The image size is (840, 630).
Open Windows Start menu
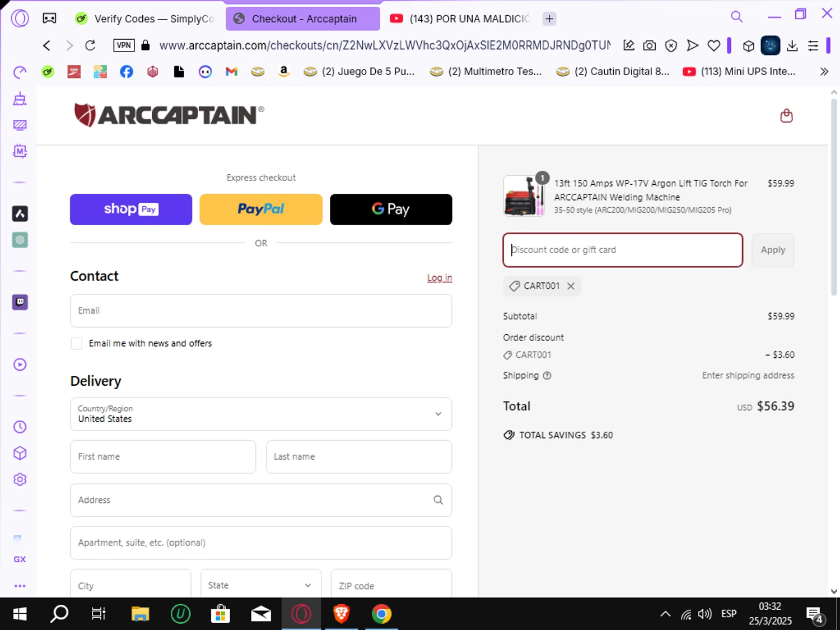pyautogui.click(x=20, y=614)
